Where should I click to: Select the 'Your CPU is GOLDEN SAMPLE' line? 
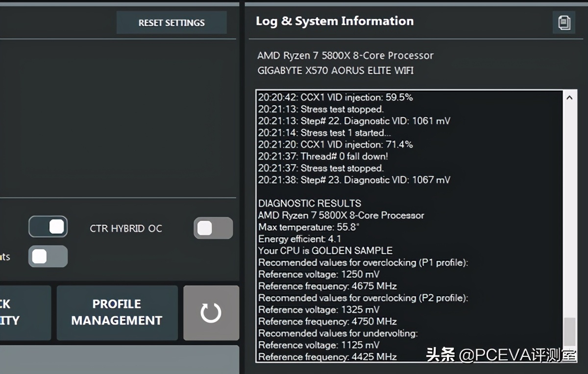[x=325, y=250]
